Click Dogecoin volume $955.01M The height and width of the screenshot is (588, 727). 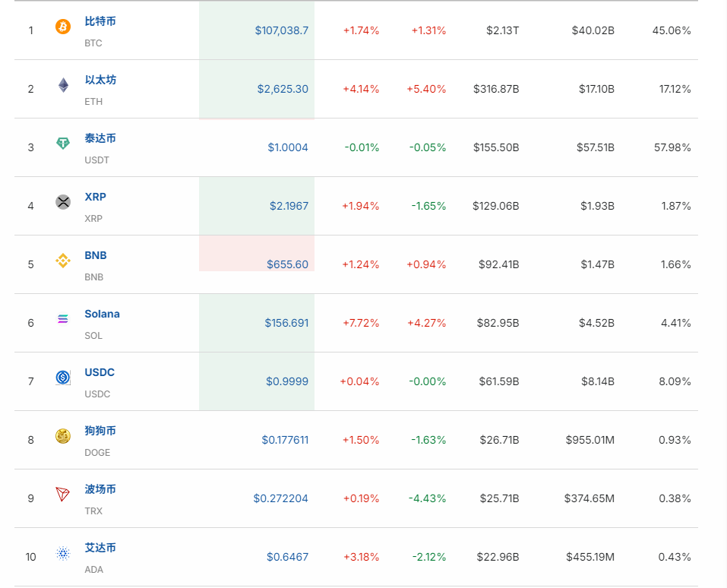(590, 440)
